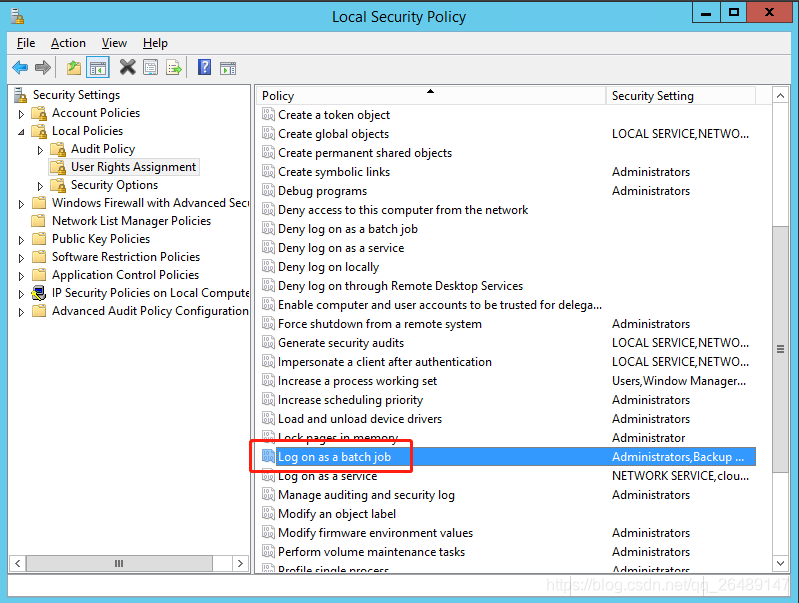This screenshot has width=799, height=603.
Task: Click the icon beside Modify an object label
Action: [x=268, y=513]
